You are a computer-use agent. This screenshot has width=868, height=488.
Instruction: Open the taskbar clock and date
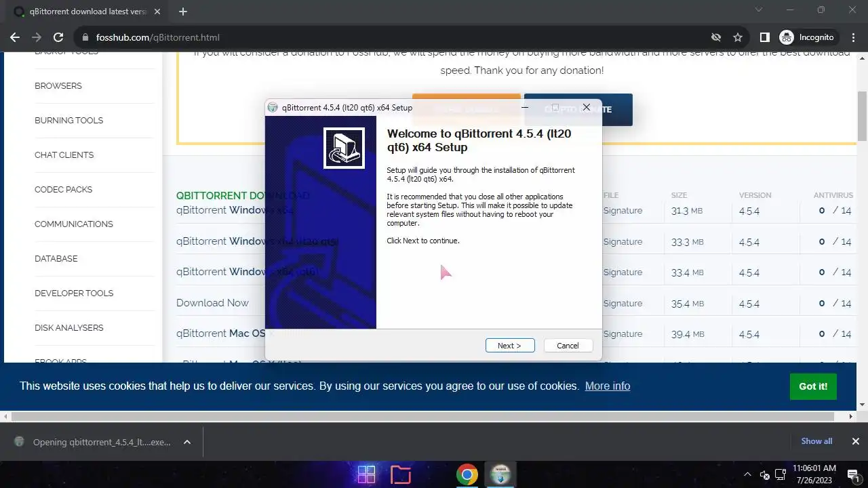click(814, 474)
